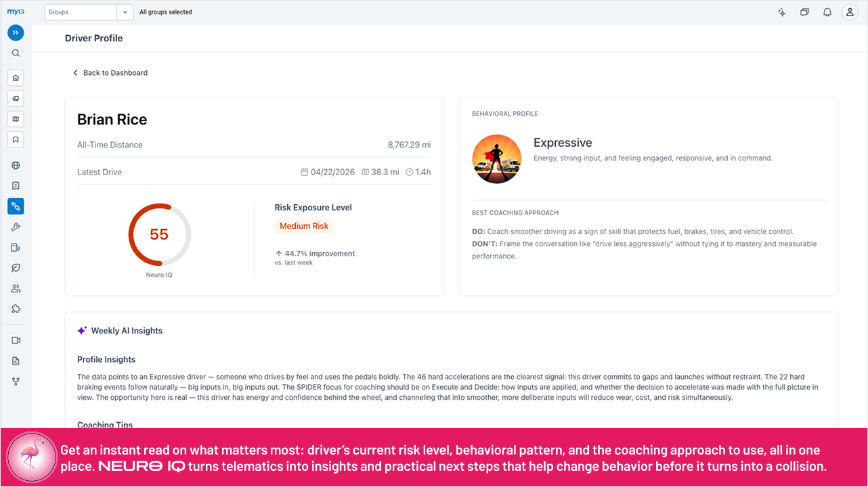This screenshot has height=487, width=868.
Task: Open the vehicle truck icon in the sidebar
Action: [x=16, y=98]
